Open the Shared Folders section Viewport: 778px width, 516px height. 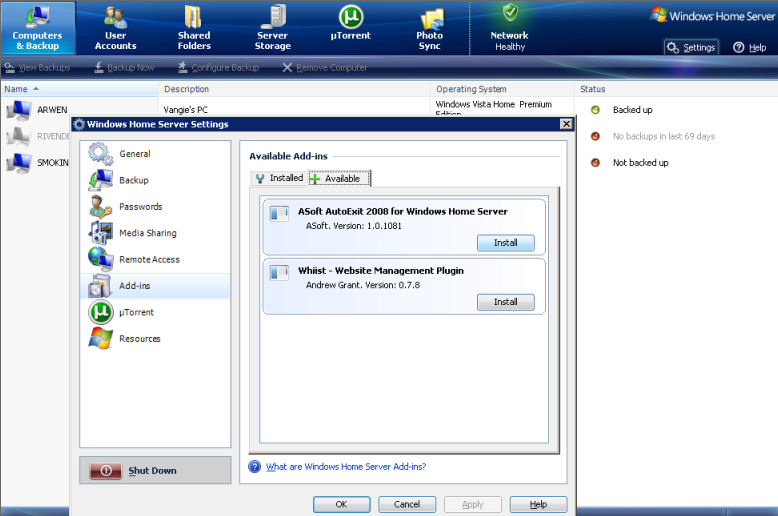point(194,28)
